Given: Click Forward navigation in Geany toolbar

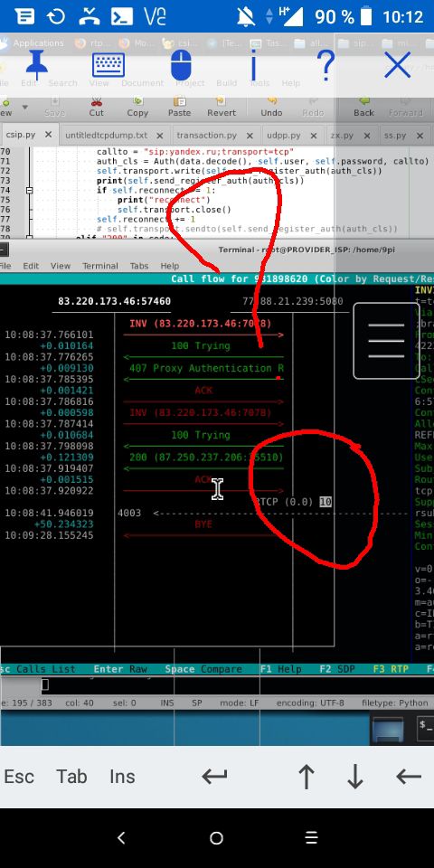Looking at the screenshot, I should 405,107.
